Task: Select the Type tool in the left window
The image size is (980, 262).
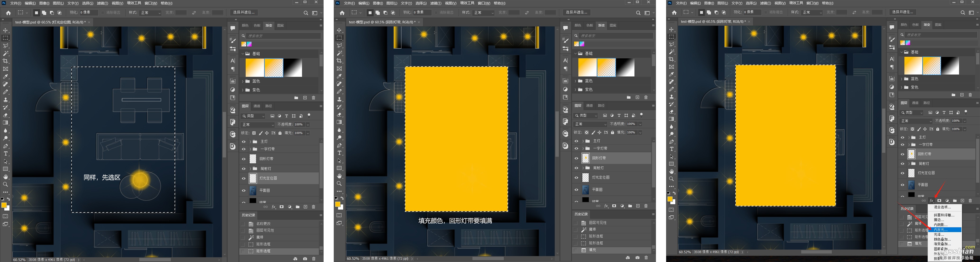Action: [6, 153]
